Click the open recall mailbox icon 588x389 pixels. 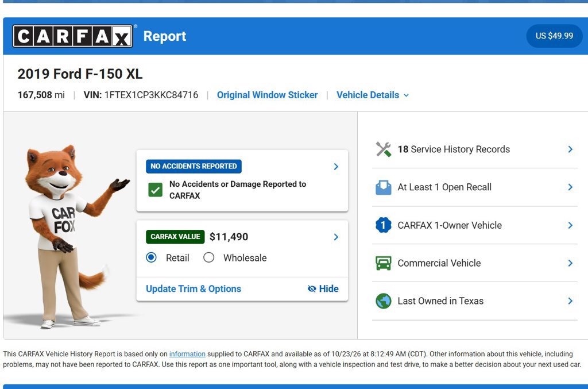tap(383, 187)
